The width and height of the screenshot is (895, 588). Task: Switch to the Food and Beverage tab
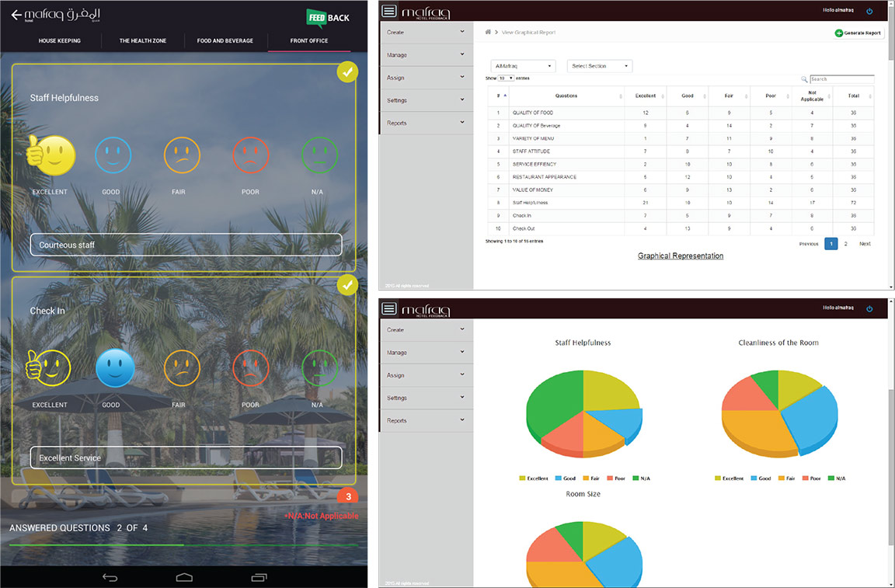[x=225, y=41]
